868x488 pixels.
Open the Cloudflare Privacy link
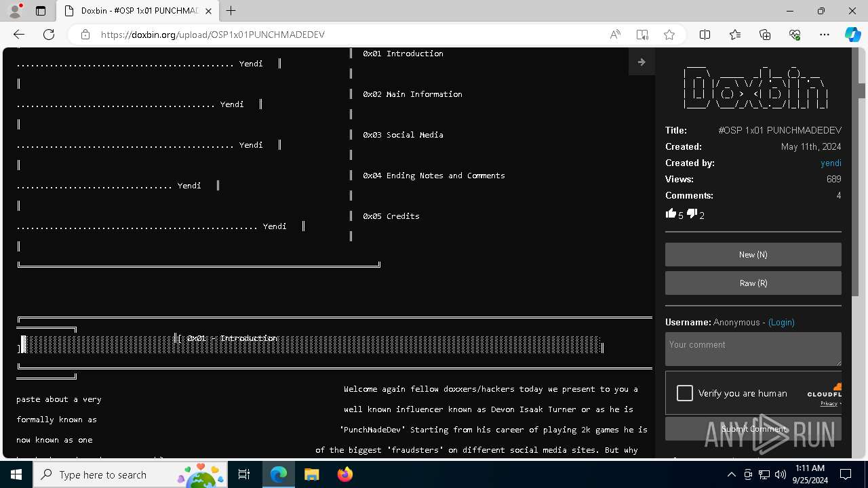829,403
